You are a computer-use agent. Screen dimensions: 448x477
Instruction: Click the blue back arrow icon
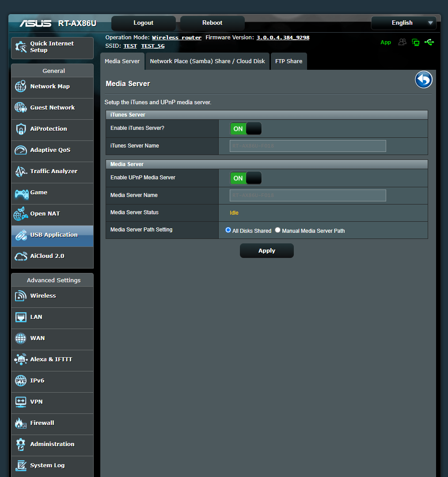pyautogui.click(x=424, y=79)
